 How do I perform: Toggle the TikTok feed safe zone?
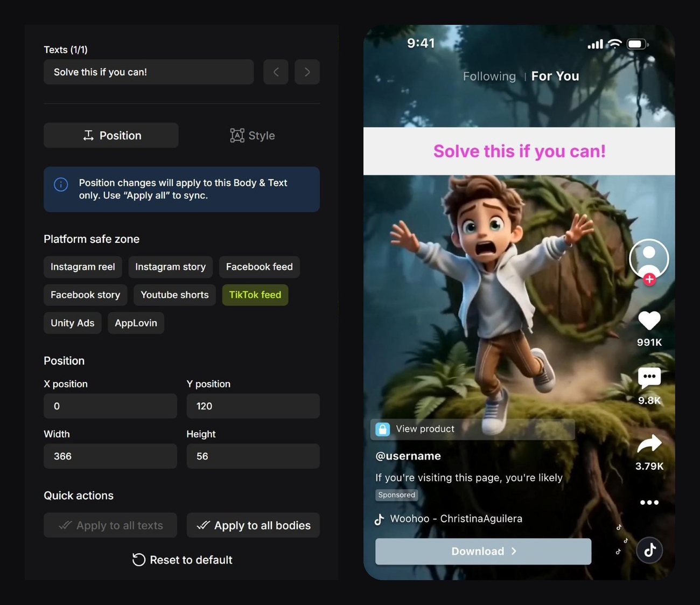click(x=255, y=295)
